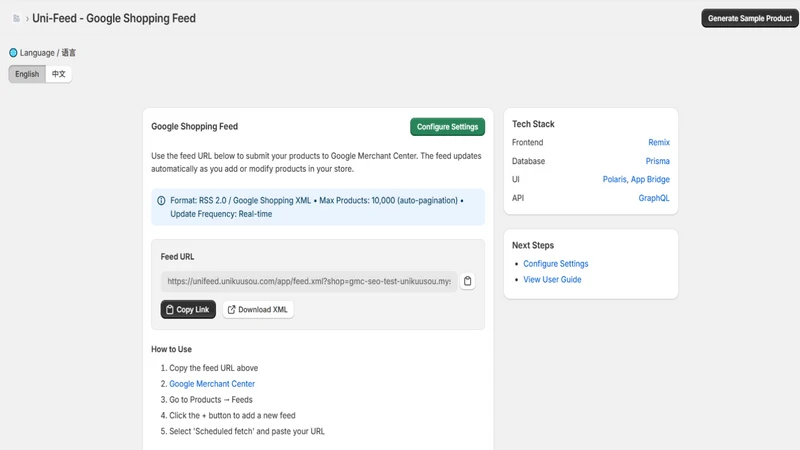
Task: Select the Feed URL text field
Action: [309, 281]
